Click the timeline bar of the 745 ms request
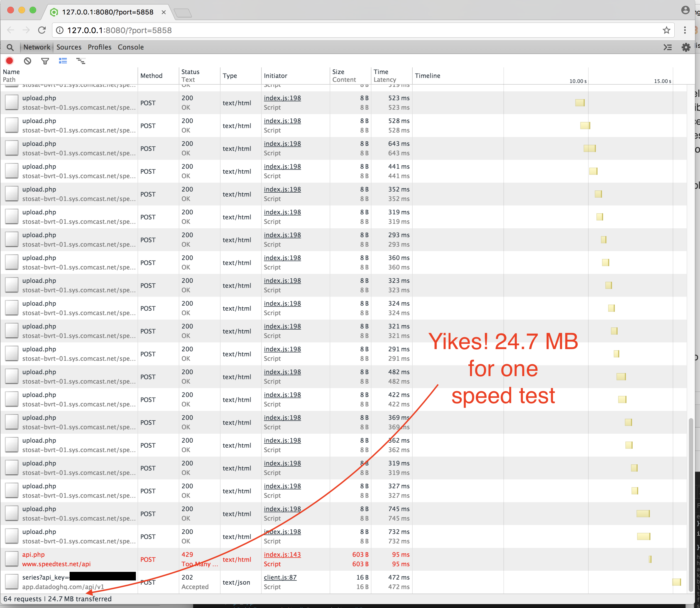 click(643, 514)
